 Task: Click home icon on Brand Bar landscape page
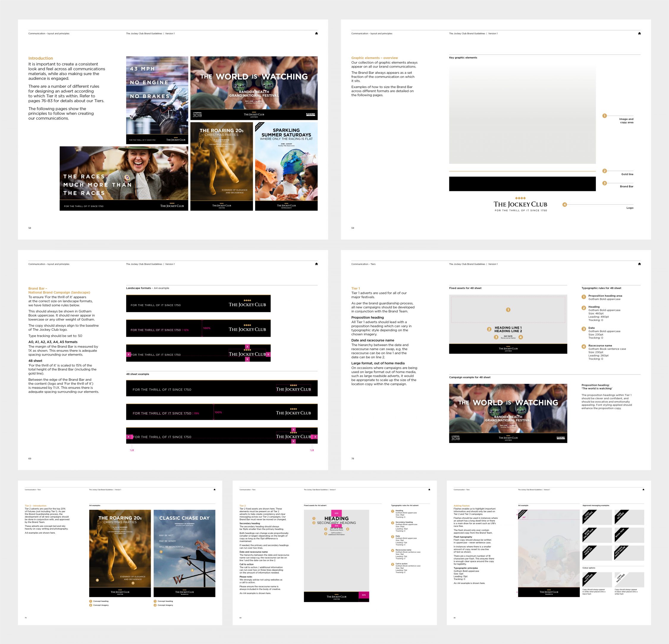316,264
